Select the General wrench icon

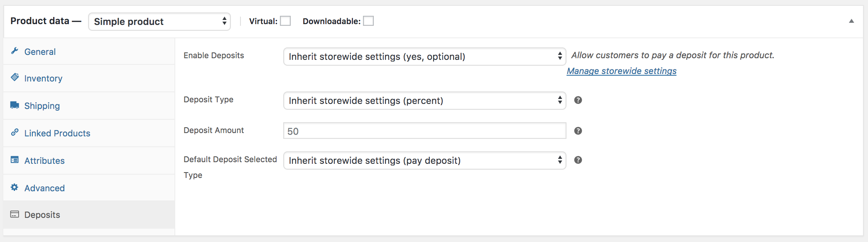point(15,51)
